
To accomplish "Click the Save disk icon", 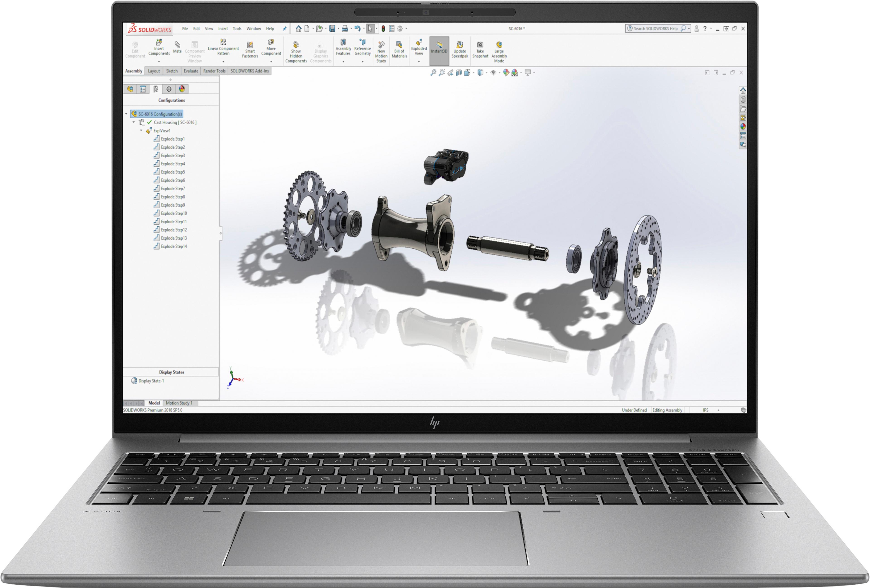I will pyautogui.click(x=332, y=29).
